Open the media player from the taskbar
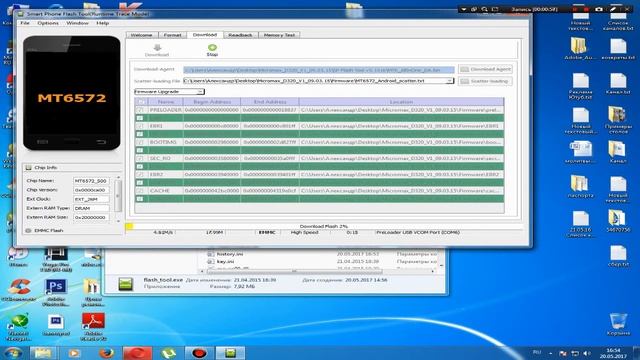This screenshot has height=360, width=640. tap(74, 353)
